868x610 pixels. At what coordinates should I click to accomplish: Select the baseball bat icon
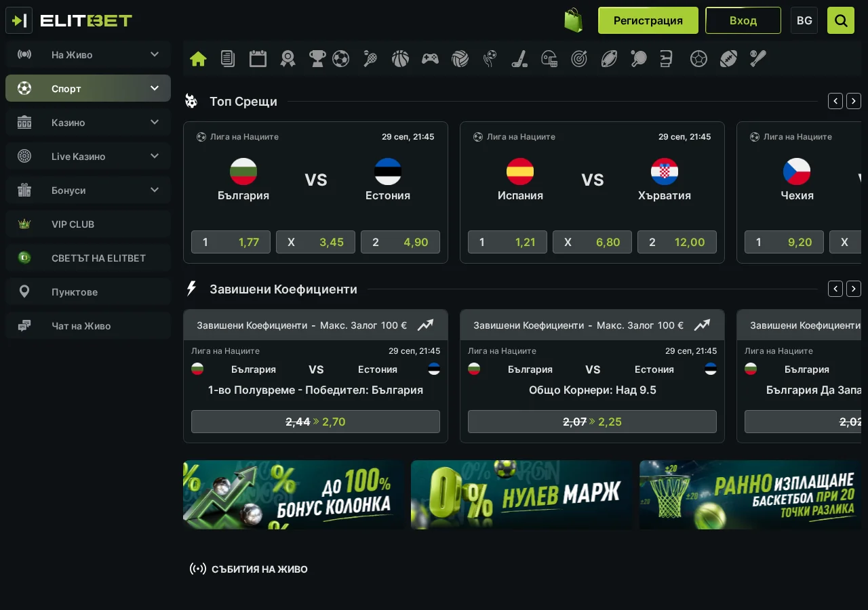758,59
